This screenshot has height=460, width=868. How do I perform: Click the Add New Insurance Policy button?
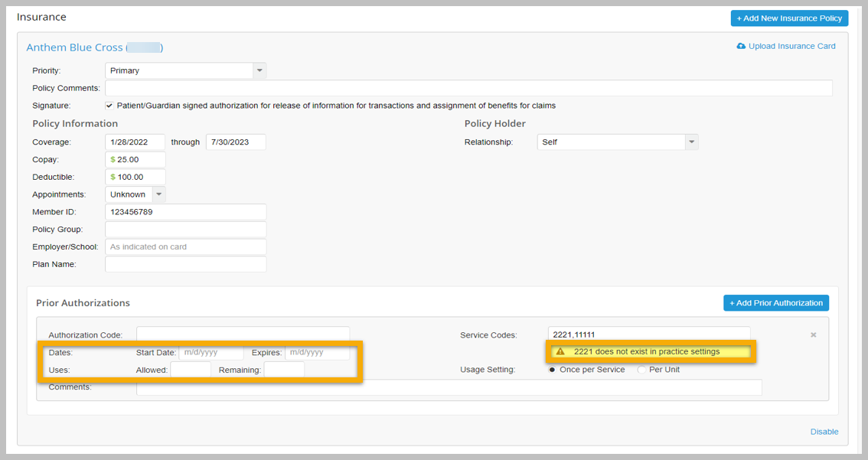789,18
